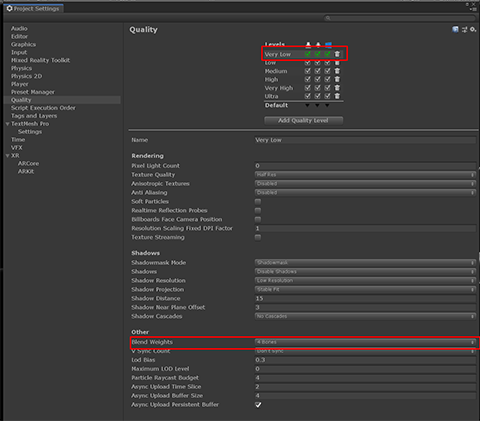The image size is (480, 421).
Task: Open the Shadow Resolution dropdown
Action: pyautogui.click(x=365, y=281)
